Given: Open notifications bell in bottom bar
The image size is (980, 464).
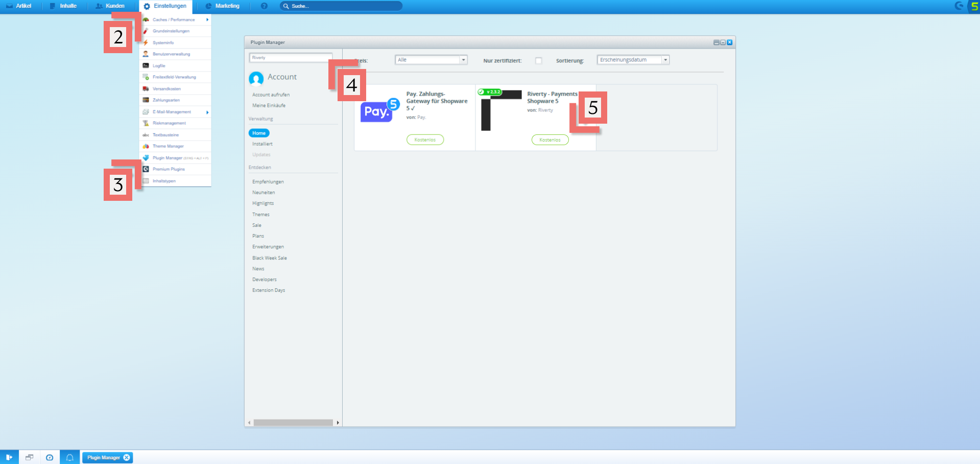Looking at the screenshot, I should (70, 457).
